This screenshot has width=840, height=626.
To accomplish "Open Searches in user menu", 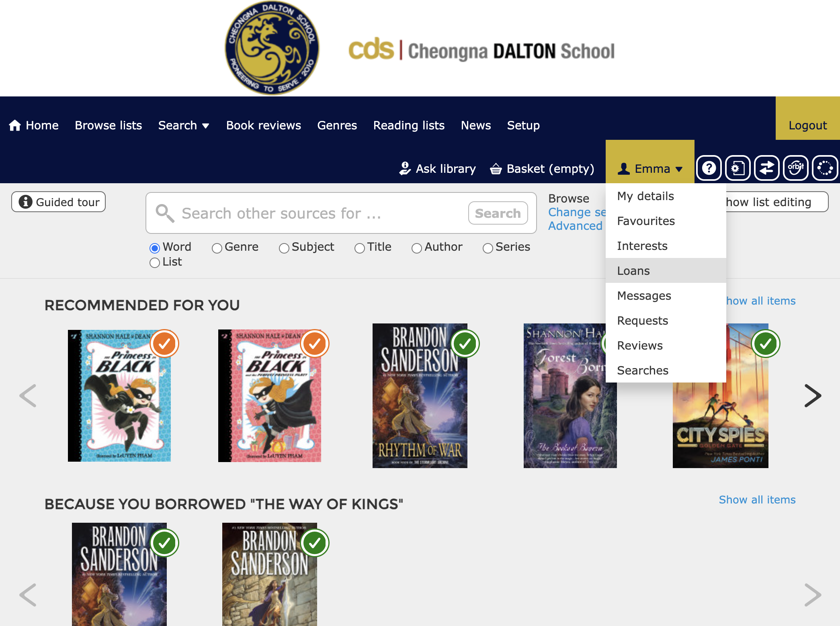I will coord(666,370).
